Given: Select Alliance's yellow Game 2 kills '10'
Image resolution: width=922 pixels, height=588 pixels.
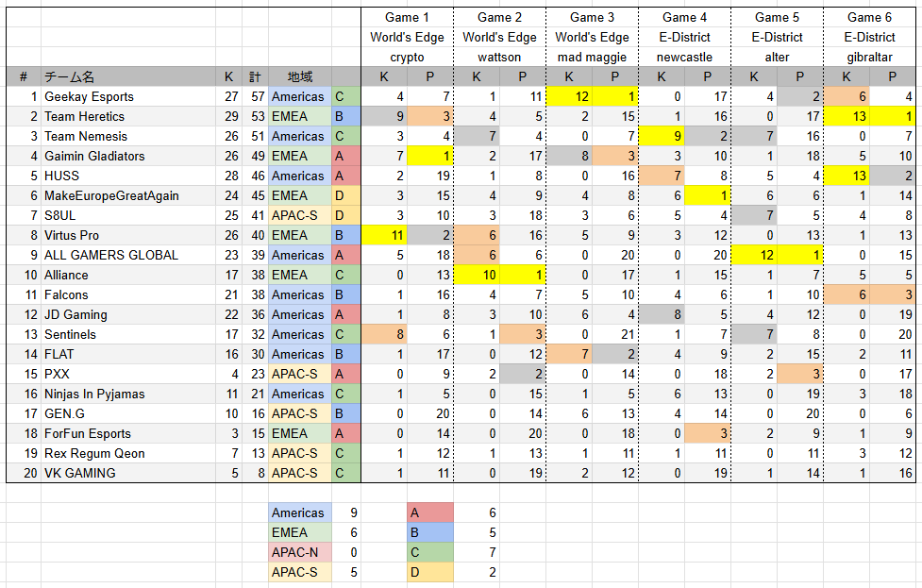Looking at the screenshot, I should [x=477, y=275].
